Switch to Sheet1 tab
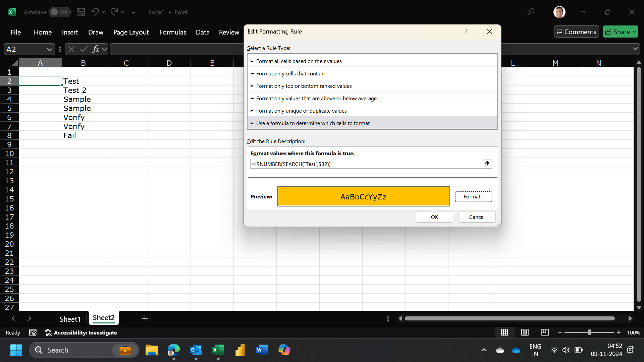 (x=70, y=319)
